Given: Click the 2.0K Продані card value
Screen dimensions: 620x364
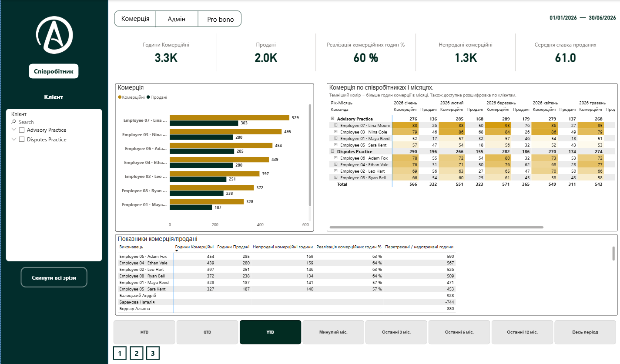Looking at the screenshot, I should click(x=266, y=58).
